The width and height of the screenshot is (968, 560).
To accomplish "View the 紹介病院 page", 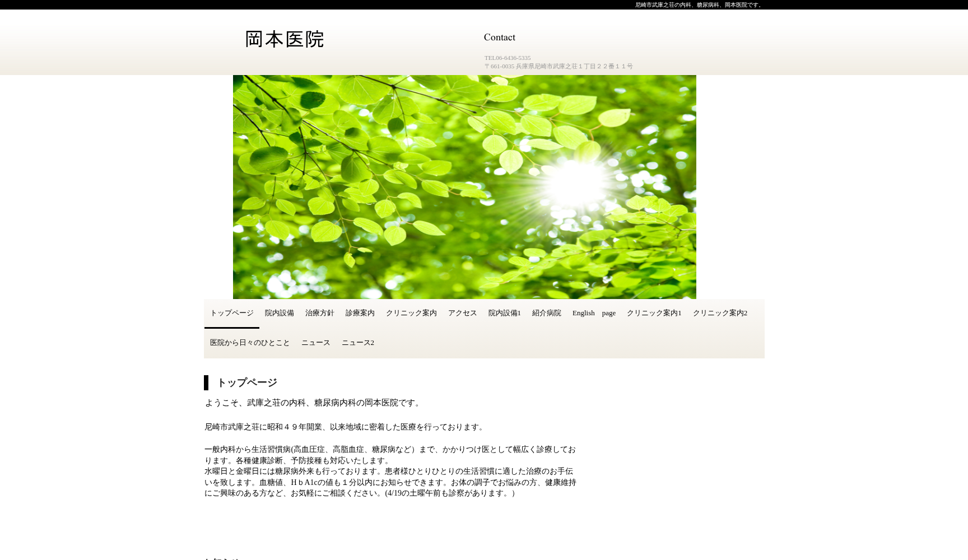I will pos(546,313).
